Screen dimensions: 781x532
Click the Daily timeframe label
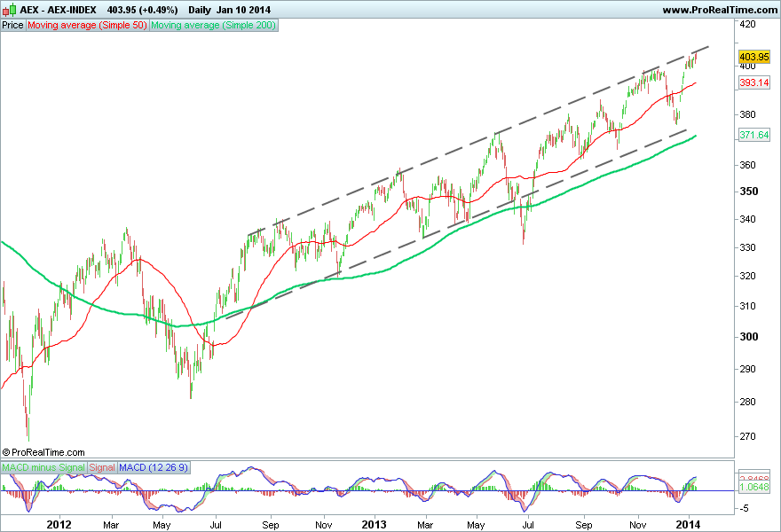[199, 10]
